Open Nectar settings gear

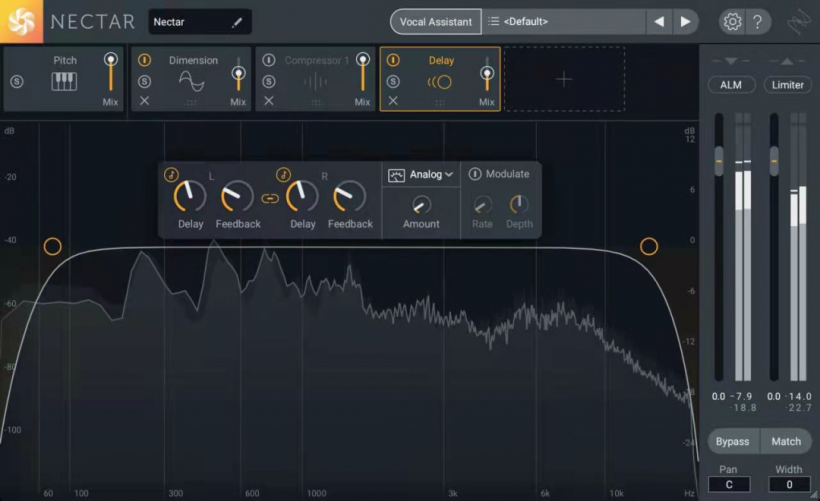tap(732, 22)
